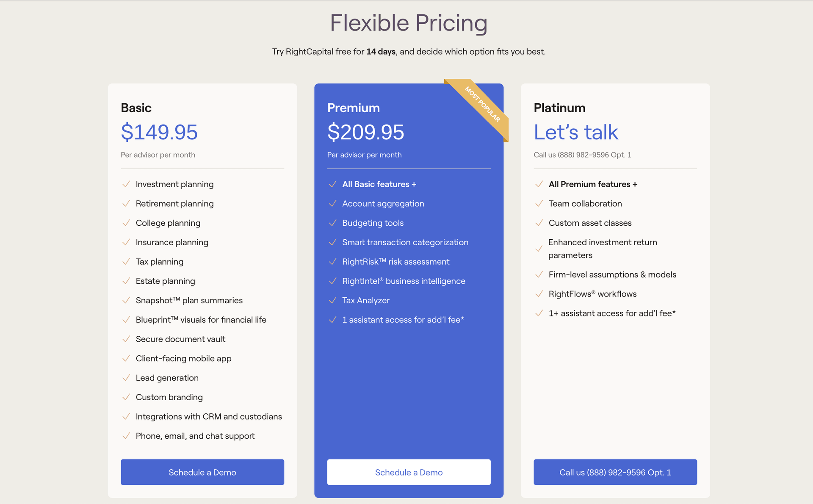Viewport: 813px width, 504px height.
Task: Click the Call us (888) 982-9596 button
Action: (x=615, y=472)
